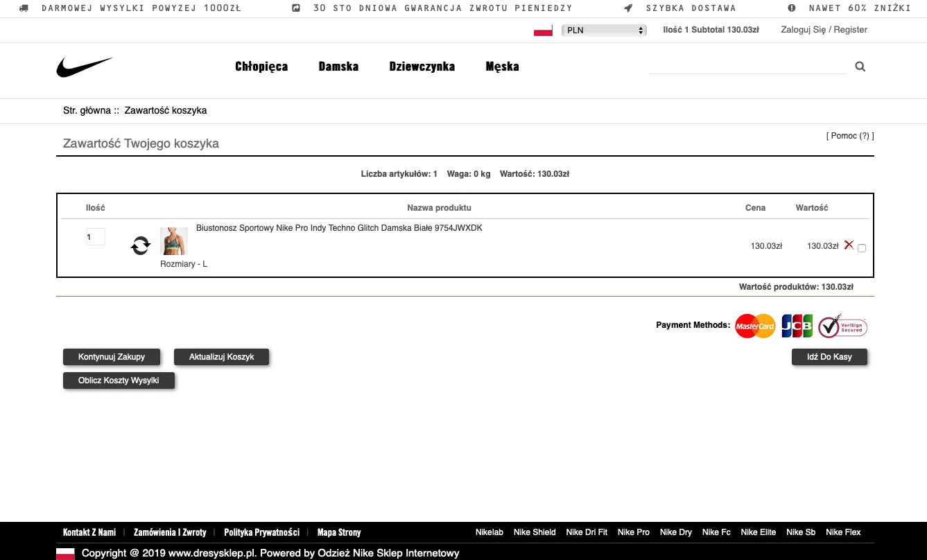Click the Ilość 1 Subtotal cart summary
The image size is (927, 560).
[x=711, y=30]
